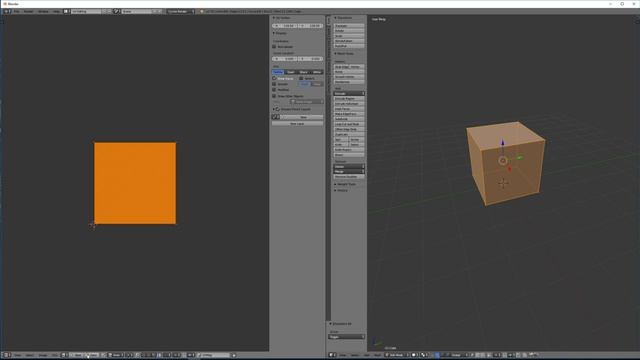The width and height of the screenshot is (640, 360).
Task: Click the 2D cursor Y location field
Action: (311, 59)
